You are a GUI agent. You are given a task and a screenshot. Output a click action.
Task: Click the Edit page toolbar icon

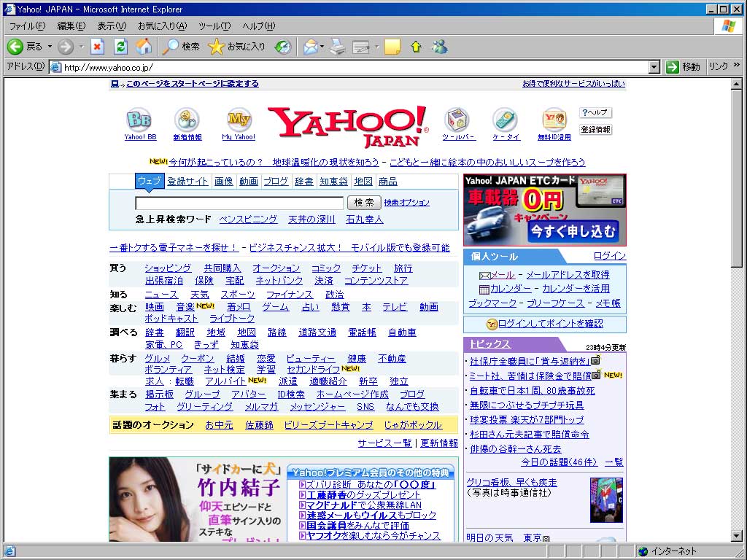pyautogui.click(x=362, y=47)
